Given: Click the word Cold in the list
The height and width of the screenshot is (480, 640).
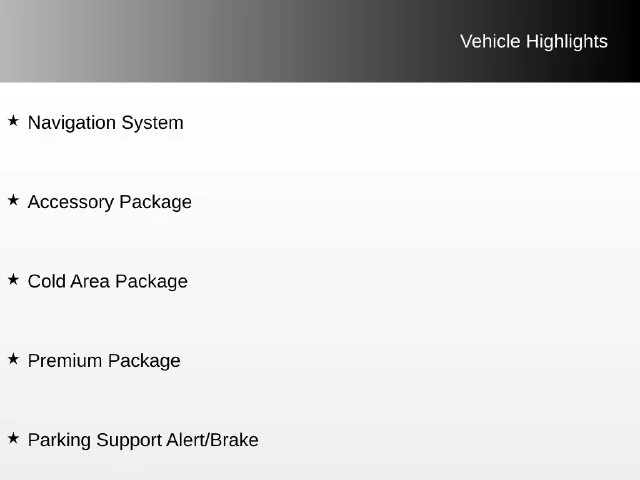Looking at the screenshot, I should click(47, 281).
